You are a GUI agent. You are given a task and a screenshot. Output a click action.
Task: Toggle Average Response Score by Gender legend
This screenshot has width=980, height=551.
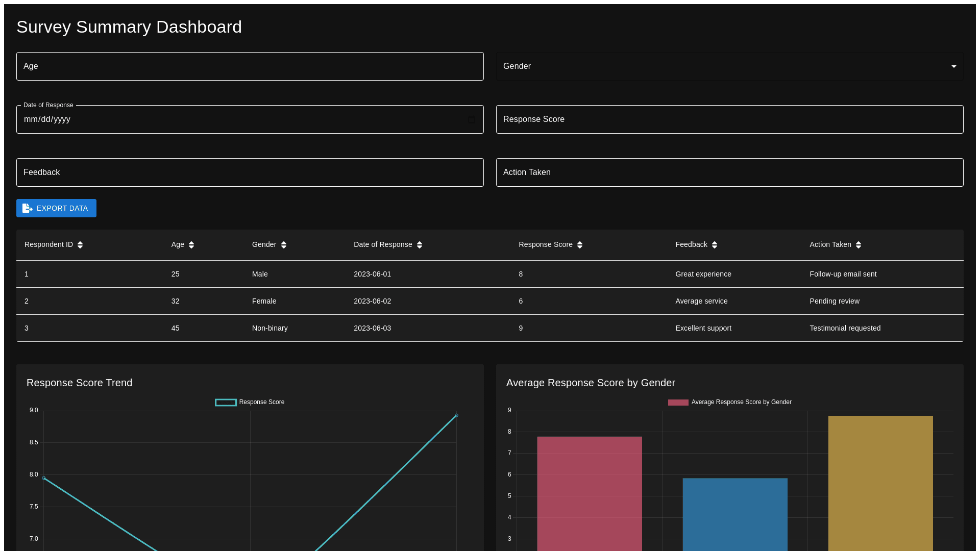[x=729, y=403]
